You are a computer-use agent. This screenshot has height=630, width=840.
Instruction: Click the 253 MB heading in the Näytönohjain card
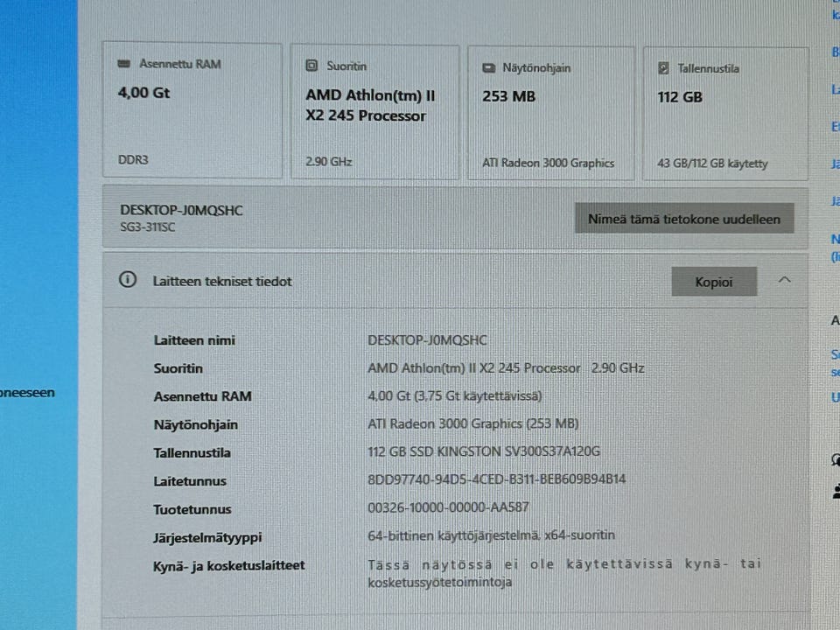508,96
